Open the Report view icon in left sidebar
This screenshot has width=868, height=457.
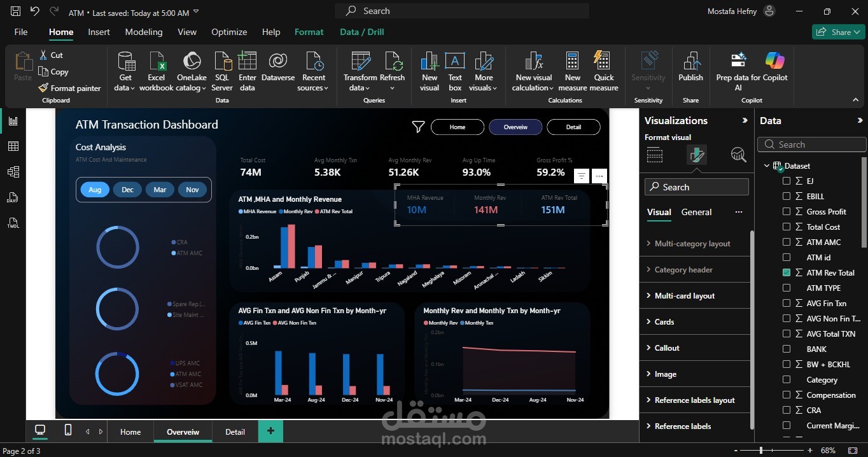[13, 121]
